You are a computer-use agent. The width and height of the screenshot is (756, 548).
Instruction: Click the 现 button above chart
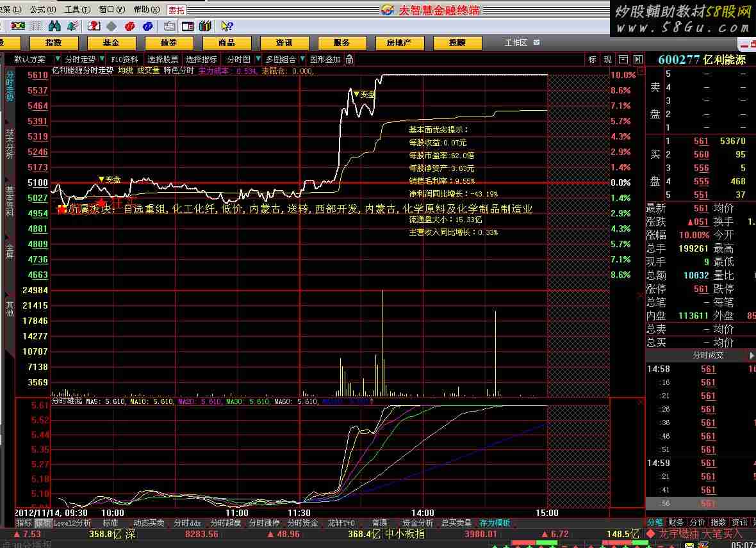pos(607,60)
